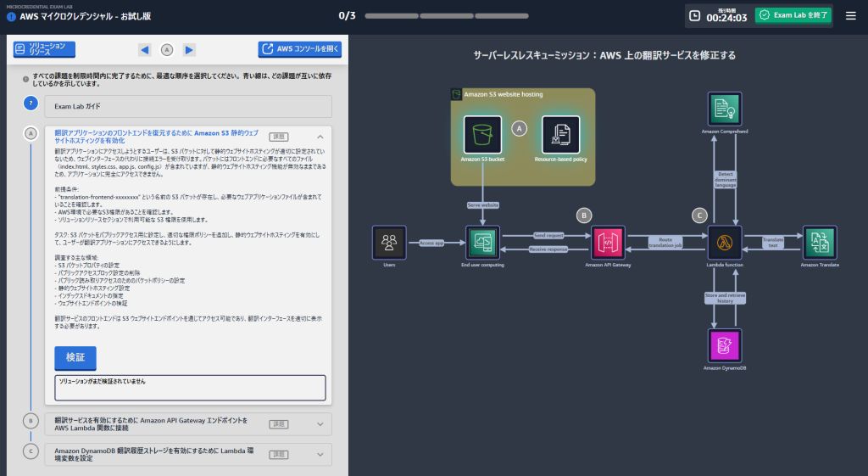Viewport: 868px width, 476px height.
Task: Click the 課題 badge on task A
Action: 278,137
